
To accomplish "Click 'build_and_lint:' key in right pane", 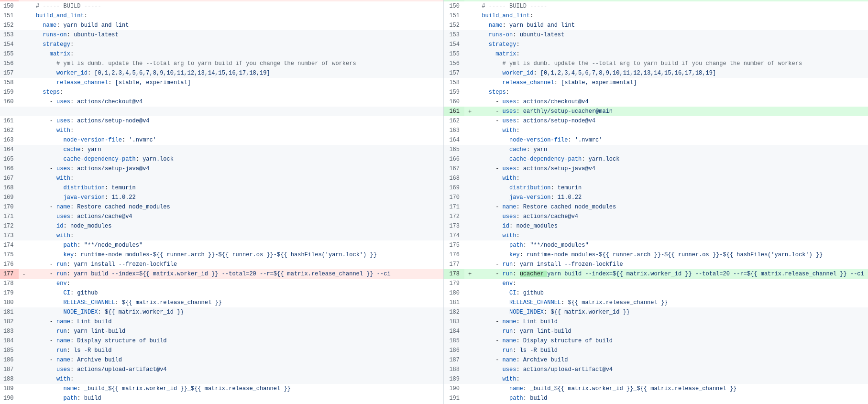I will (x=507, y=15).
